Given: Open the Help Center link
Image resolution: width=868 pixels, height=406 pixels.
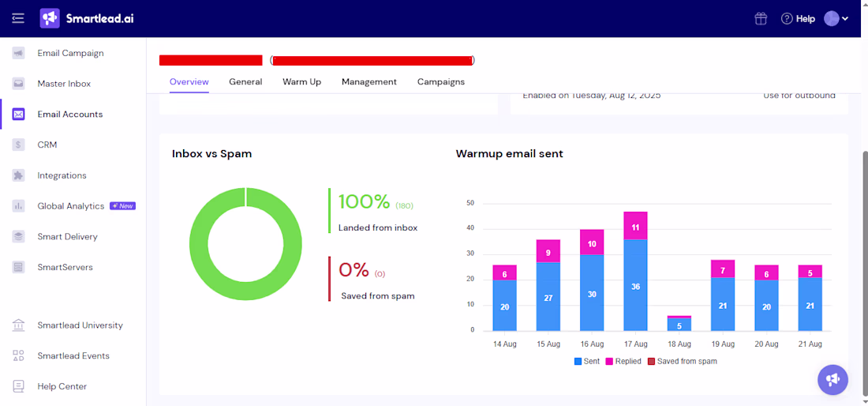Looking at the screenshot, I should (x=62, y=386).
